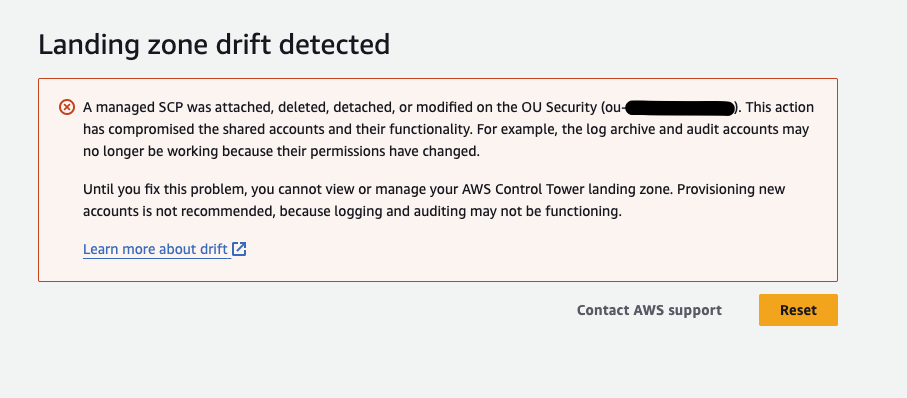
Task: Click 'This action' after the redacted ID
Action: point(780,108)
